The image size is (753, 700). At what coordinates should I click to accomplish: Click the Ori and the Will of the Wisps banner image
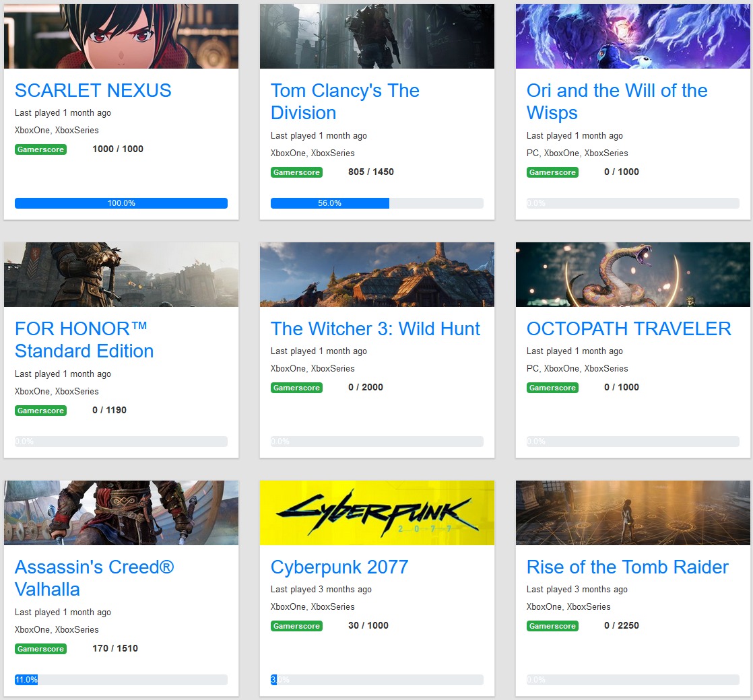coord(633,36)
